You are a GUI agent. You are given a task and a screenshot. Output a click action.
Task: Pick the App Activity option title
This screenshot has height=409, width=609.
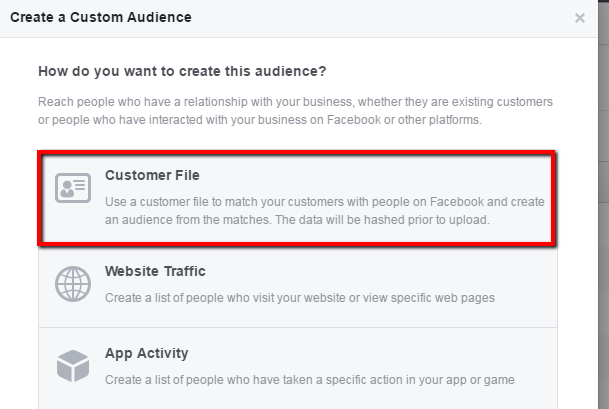(x=146, y=353)
